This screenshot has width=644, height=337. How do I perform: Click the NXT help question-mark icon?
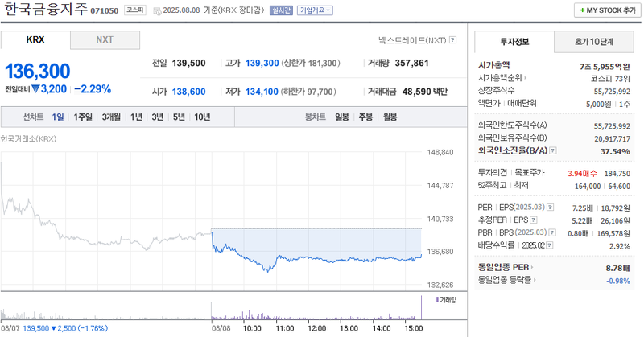[x=452, y=40]
